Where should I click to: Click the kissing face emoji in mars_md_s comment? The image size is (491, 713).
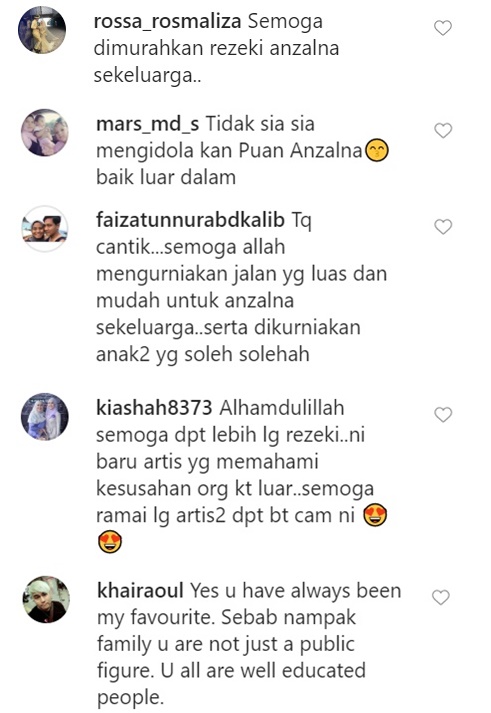point(377,152)
